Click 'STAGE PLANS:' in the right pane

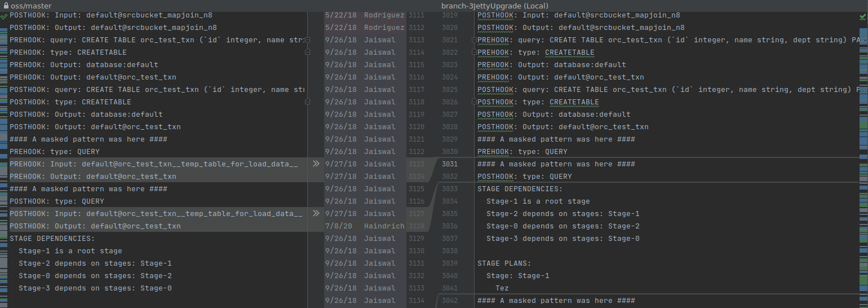click(504, 263)
